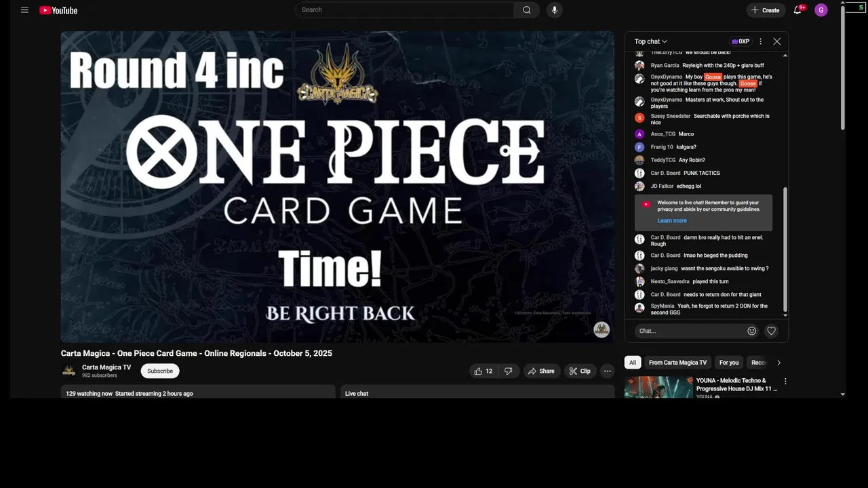Click the Chat message input field
The height and width of the screenshot is (488, 868).
click(x=690, y=331)
